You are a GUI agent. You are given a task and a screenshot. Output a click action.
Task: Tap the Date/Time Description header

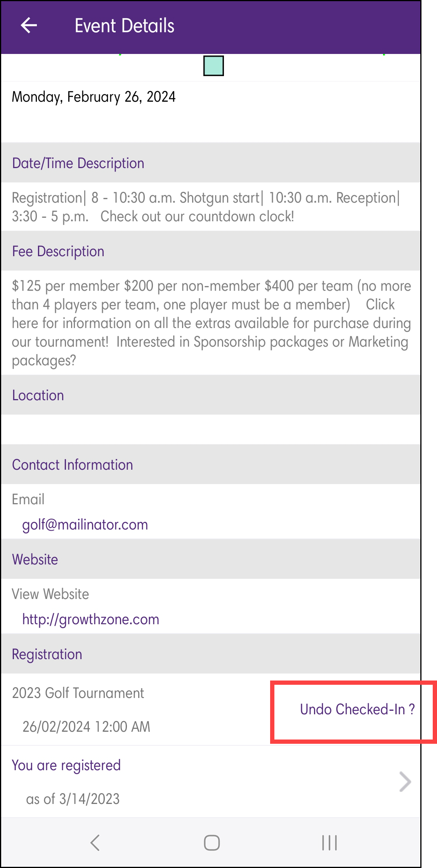pos(78,163)
